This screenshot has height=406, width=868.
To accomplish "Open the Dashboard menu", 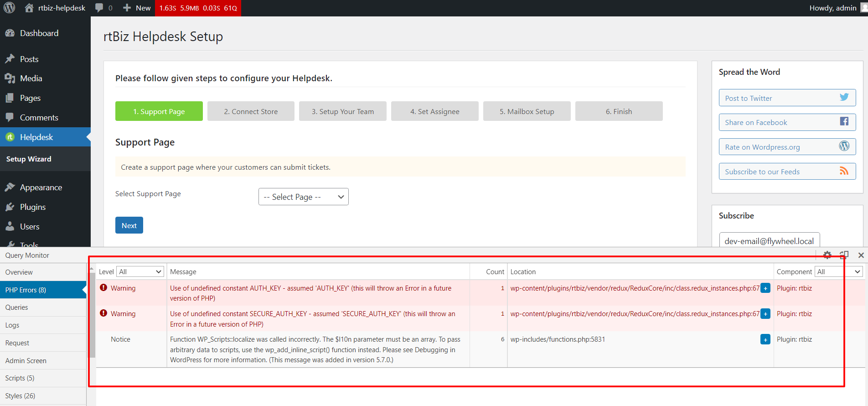I will (x=45, y=33).
